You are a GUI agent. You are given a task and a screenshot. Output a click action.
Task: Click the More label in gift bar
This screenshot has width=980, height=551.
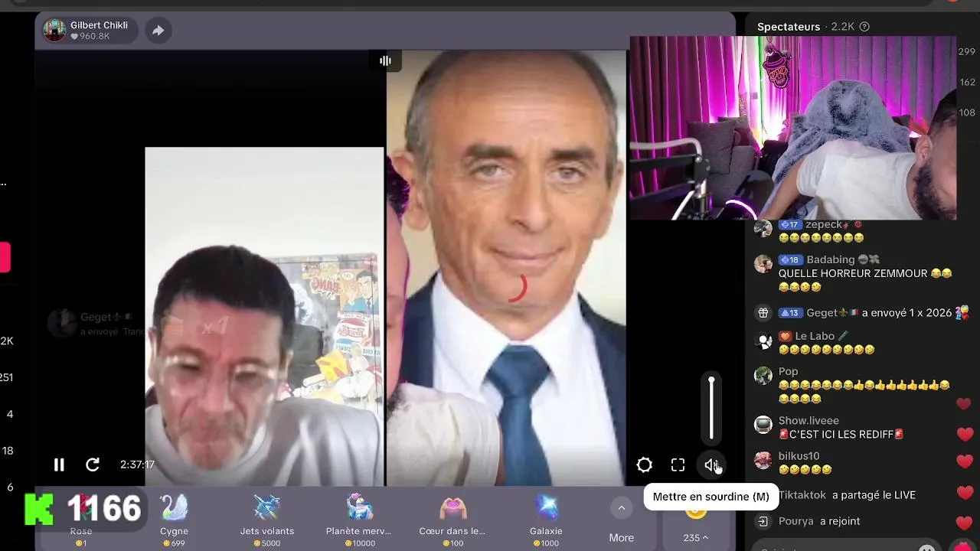click(622, 538)
